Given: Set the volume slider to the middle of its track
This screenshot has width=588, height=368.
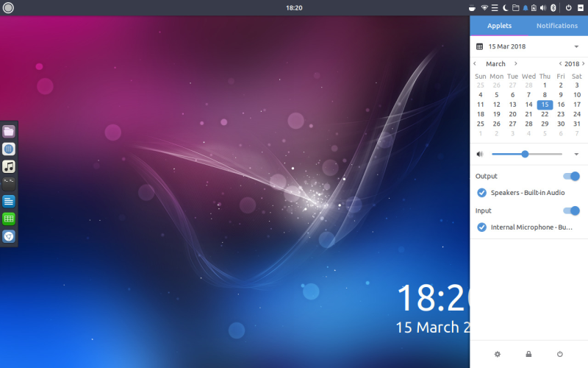Looking at the screenshot, I should tap(527, 154).
